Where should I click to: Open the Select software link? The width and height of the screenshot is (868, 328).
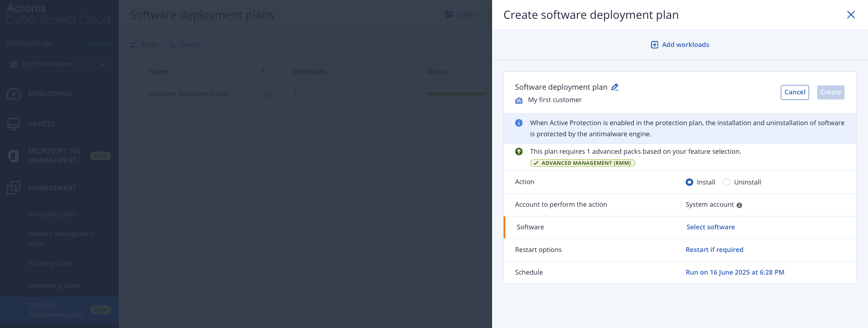click(710, 227)
